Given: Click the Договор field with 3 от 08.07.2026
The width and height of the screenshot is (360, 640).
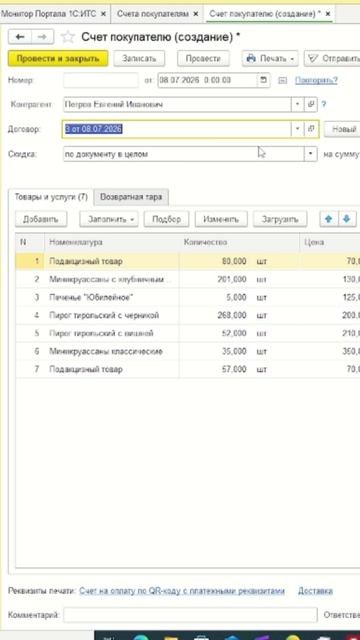Looking at the screenshot, I should (177, 129).
